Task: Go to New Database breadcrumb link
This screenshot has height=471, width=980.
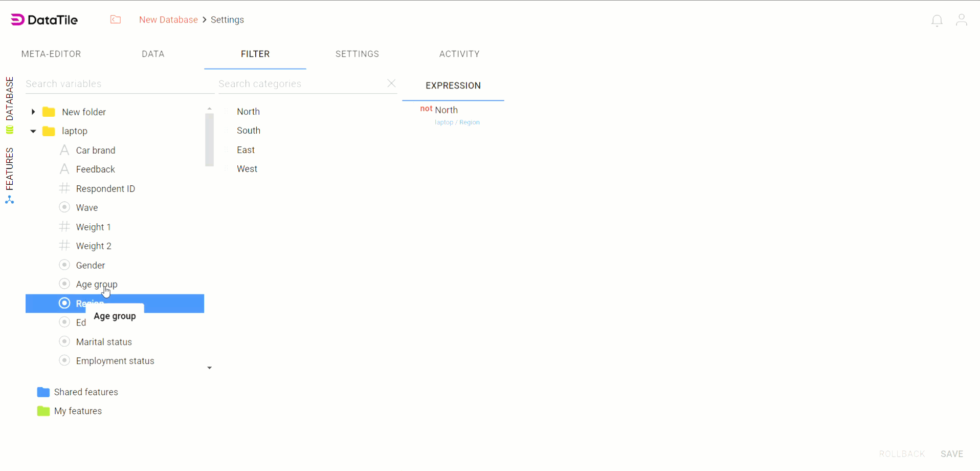Action: point(168,20)
